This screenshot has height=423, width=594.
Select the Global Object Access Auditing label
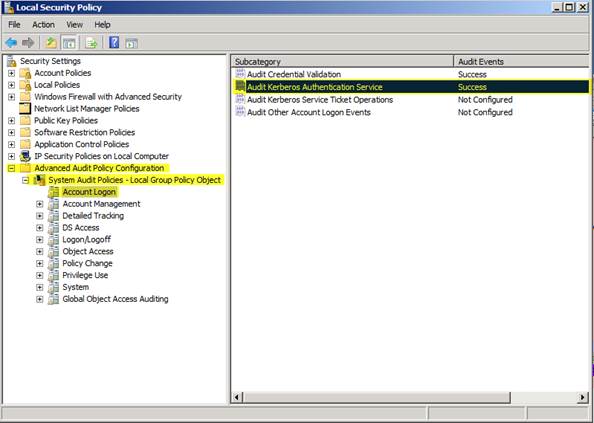[115, 299]
